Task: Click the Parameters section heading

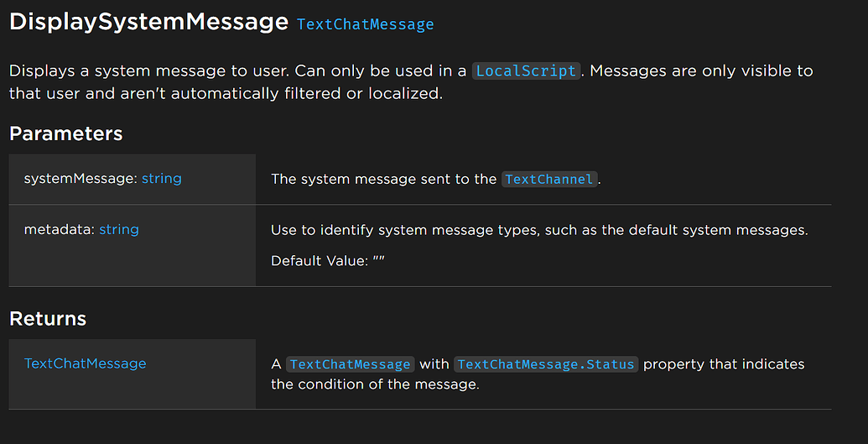Action: 66,133
